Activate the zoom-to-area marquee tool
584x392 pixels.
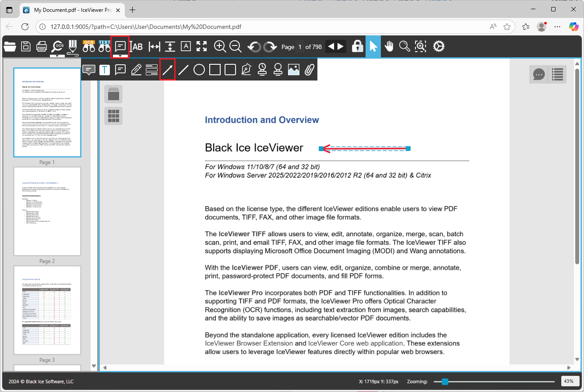click(420, 46)
